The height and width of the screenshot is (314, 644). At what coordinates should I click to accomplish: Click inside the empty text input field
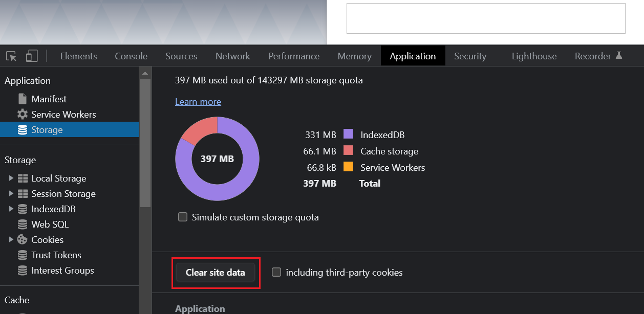coord(485,18)
